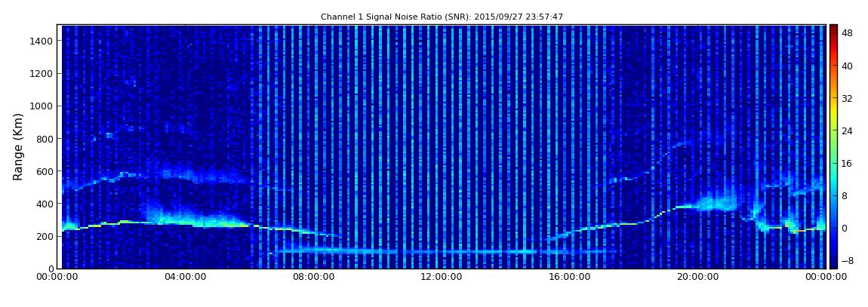Click the colorbar 48 tick label
This screenshot has width=868, height=307.
[x=847, y=34]
